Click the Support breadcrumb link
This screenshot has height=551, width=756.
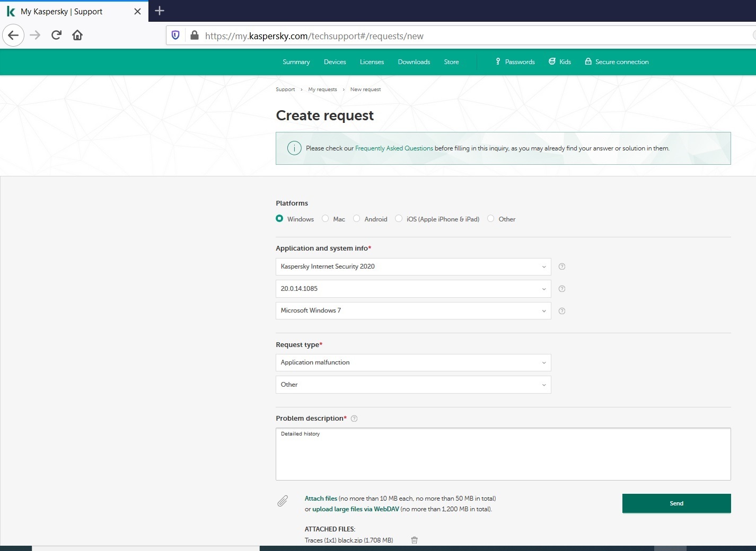(285, 90)
